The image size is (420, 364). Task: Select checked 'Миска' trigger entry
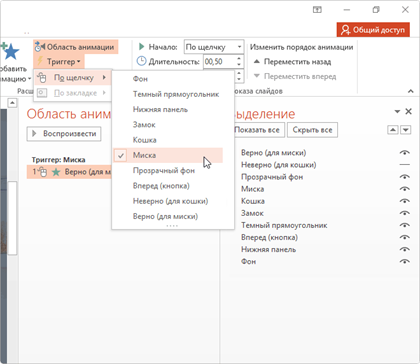click(168, 155)
